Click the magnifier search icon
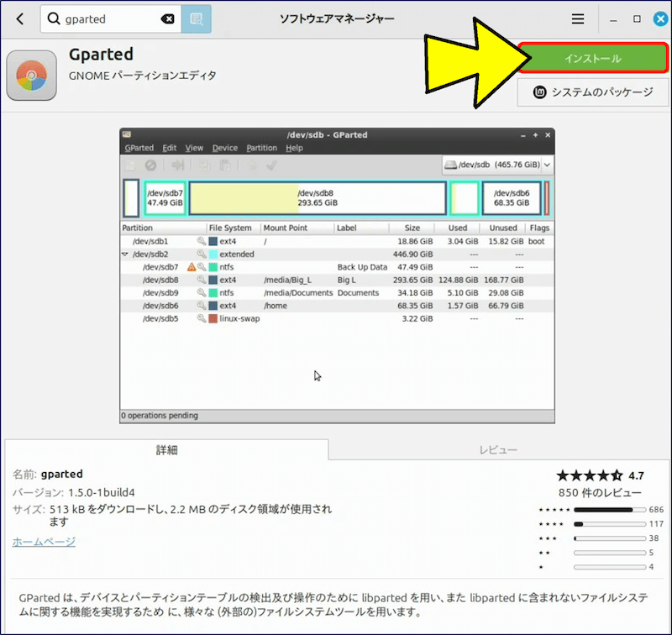 point(55,18)
